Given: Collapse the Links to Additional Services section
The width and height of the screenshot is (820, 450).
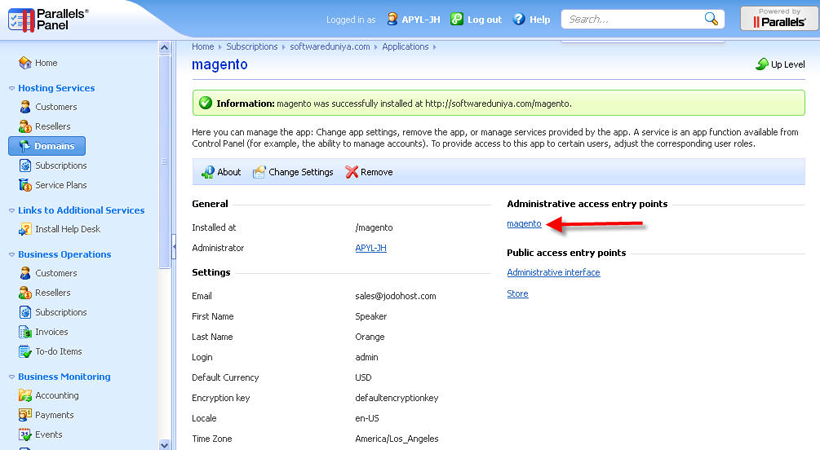Looking at the screenshot, I should pos(12,210).
